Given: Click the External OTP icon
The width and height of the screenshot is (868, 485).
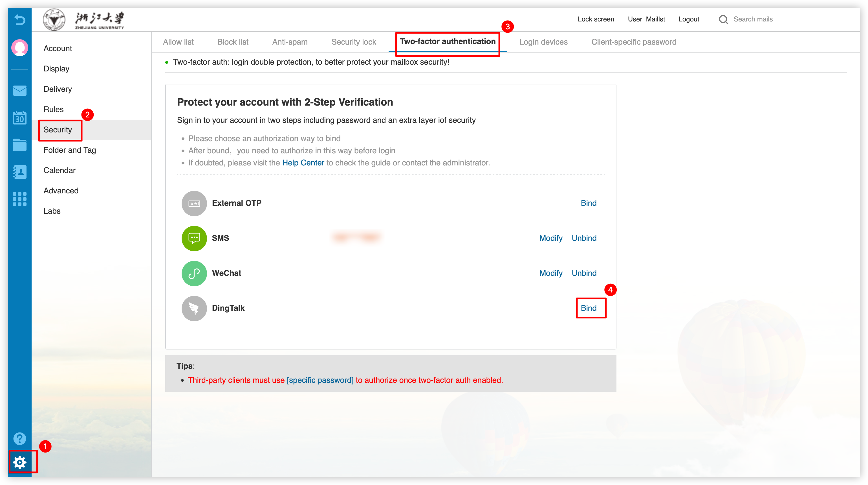Looking at the screenshot, I should pyautogui.click(x=194, y=203).
